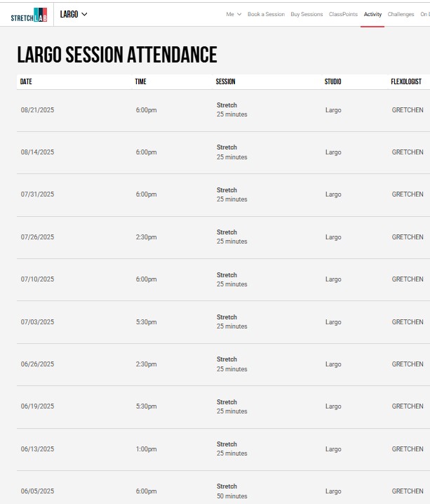The width and height of the screenshot is (430, 504).
Task: Click the FLEXOLOGIST column header
Action: [406, 82]
